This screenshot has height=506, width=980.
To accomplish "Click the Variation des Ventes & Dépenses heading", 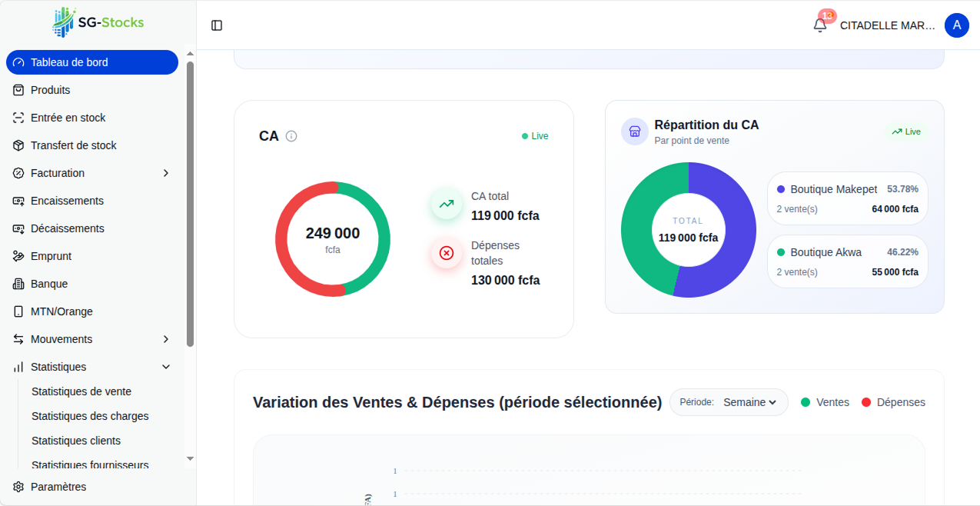I will click(x=457, y=402).
